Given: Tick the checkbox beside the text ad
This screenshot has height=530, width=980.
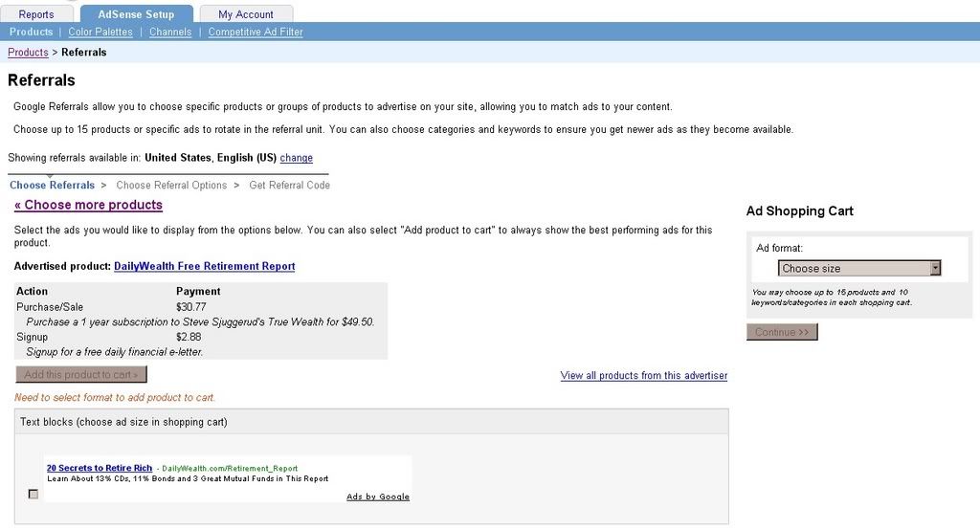Looking at the screenshot, I should (33, 494).
